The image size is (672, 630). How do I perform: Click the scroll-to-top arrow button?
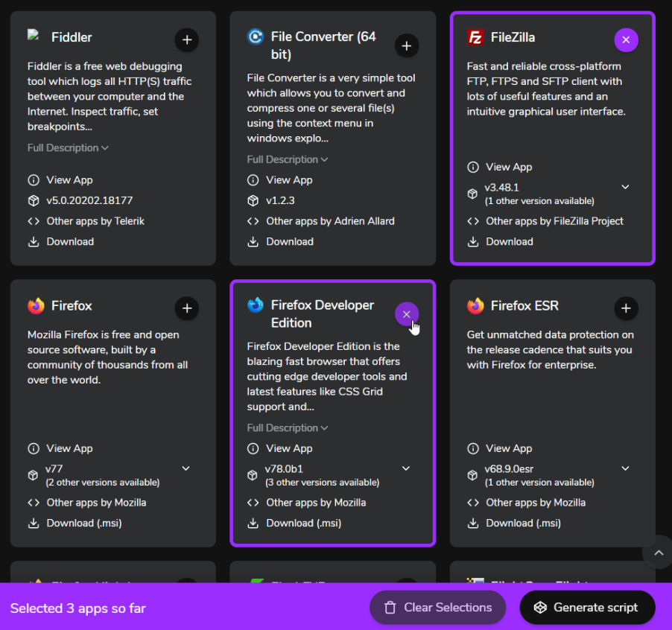(x=659, y=553)
